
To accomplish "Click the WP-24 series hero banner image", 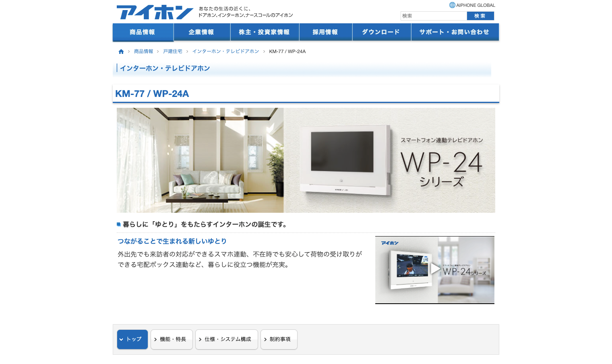I will point(306,160).
